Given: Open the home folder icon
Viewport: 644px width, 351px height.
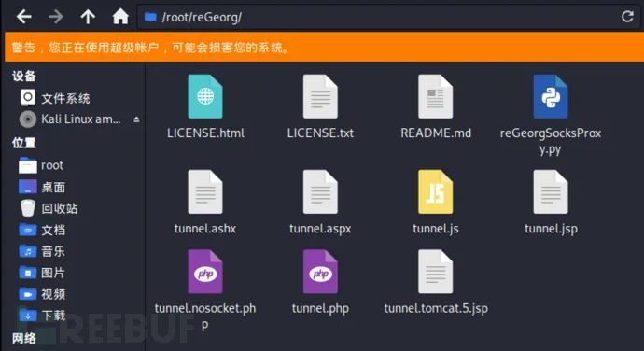Looking at the screenshot, I should point(120,17).
